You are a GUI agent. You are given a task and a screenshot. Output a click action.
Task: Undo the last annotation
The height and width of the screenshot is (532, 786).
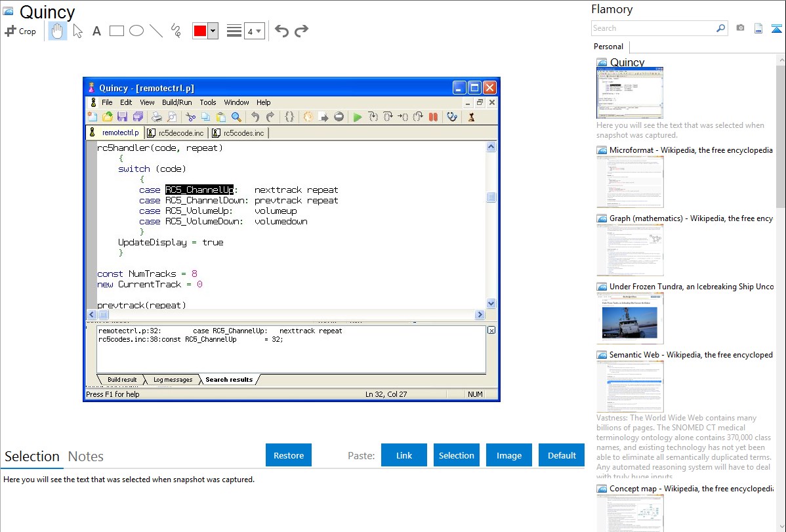(281, 31)
